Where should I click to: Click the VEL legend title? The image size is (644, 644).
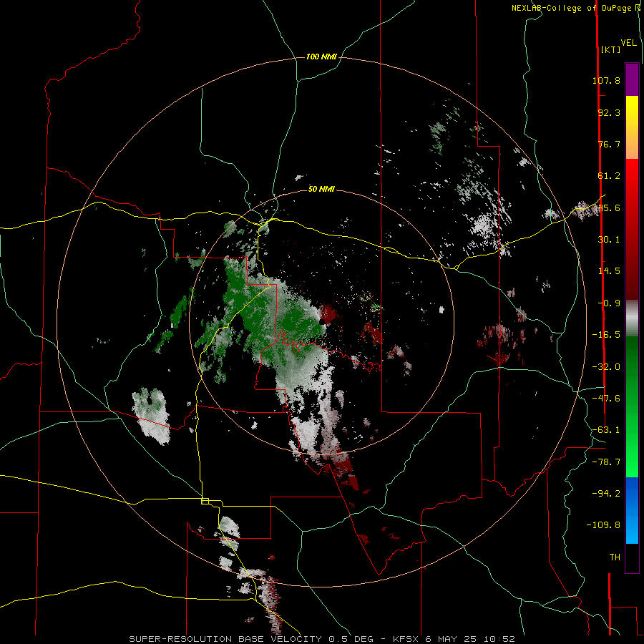point(628,43)
